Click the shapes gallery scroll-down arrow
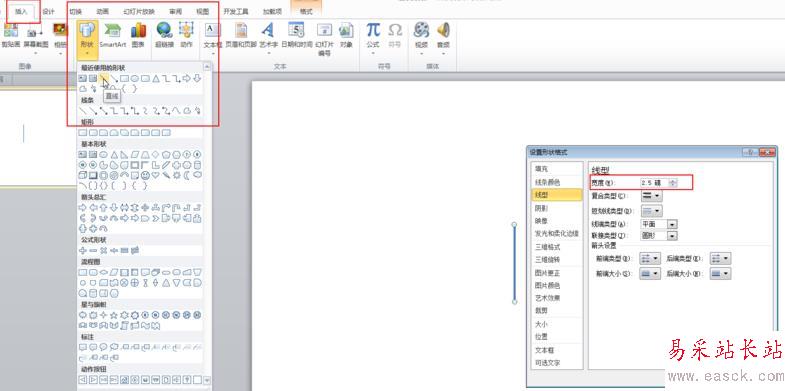Viewport: 785px width, 391px height. (x=207, y=380)
